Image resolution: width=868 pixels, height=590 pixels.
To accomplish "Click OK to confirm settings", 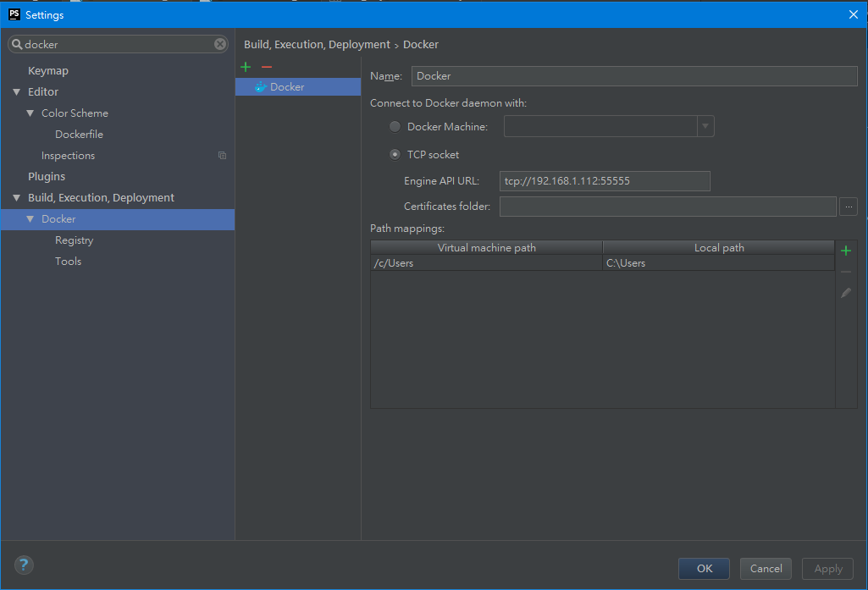I will point(704,569).
